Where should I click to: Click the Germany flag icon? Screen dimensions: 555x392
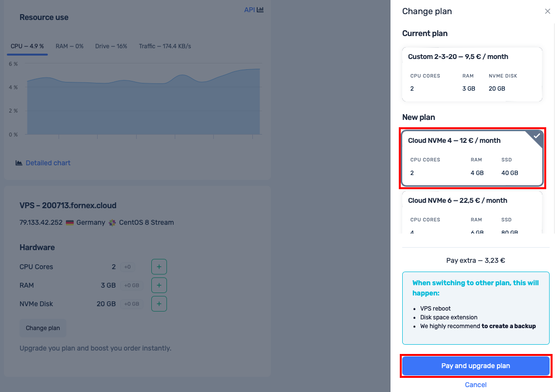point(70,223)
